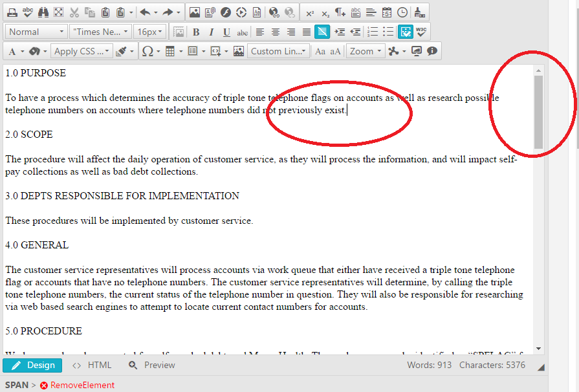The width and height of the screenshot is (579, 392).
Task: Align text center
Action: coord(276,32)
